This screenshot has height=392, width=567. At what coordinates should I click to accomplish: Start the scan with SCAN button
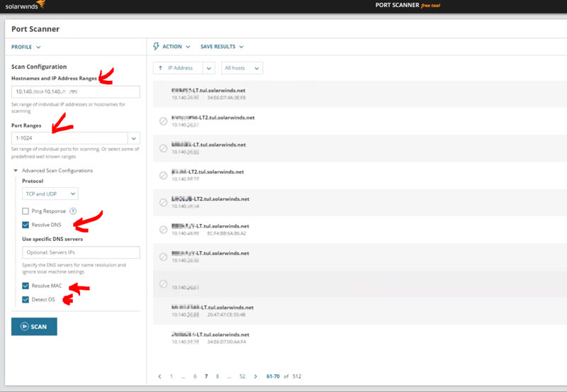[34, 327]
